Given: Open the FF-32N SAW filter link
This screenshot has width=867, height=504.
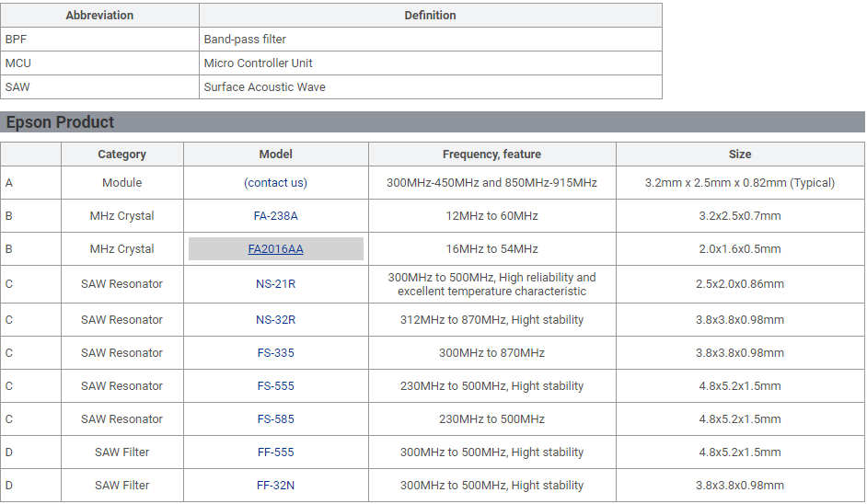Looking at the screenshot, I should point(275,486).
